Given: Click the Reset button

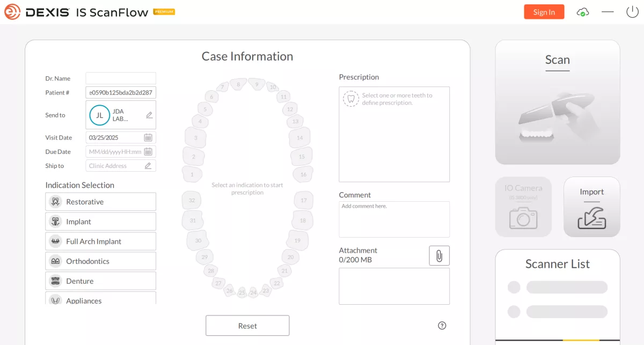Looking at the screenshot, I should click(x=247, y=326).
